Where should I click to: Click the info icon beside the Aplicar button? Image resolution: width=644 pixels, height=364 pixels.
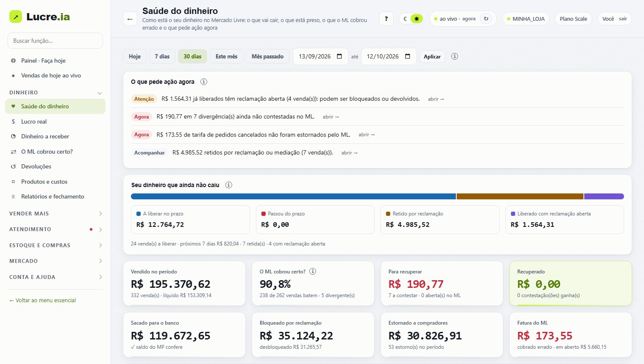point(455,56)
